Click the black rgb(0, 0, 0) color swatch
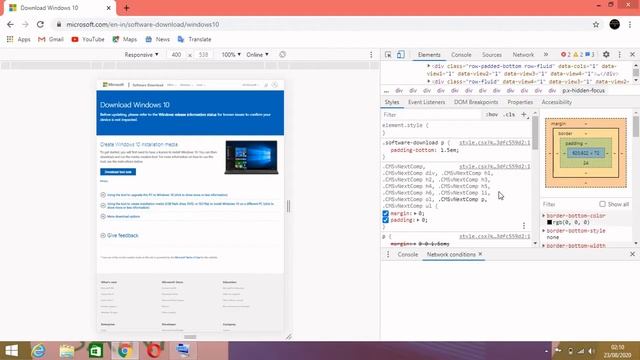 click(x=549, y=222)
